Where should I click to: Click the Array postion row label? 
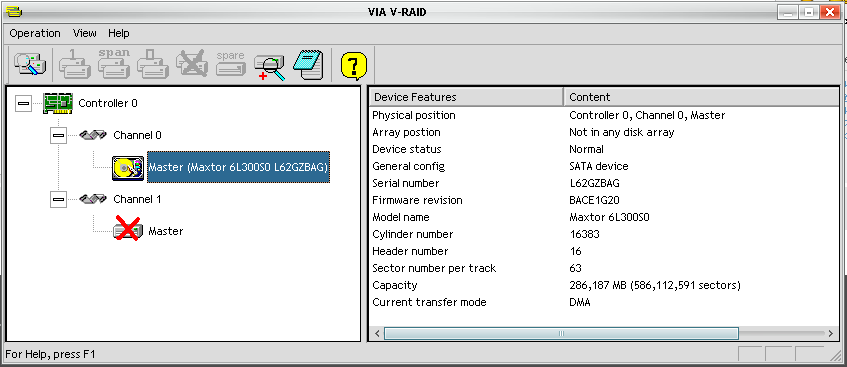pos(406,132)
